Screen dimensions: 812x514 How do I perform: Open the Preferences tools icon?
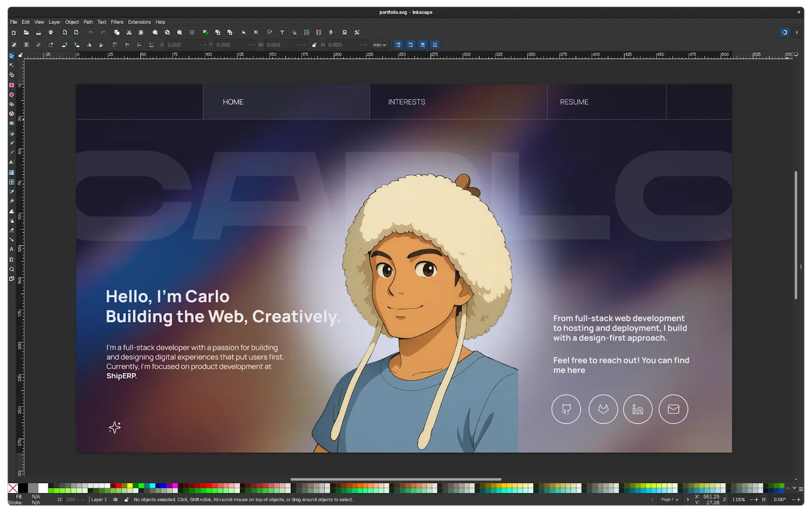pyautogui.click(x=357, y=33)
